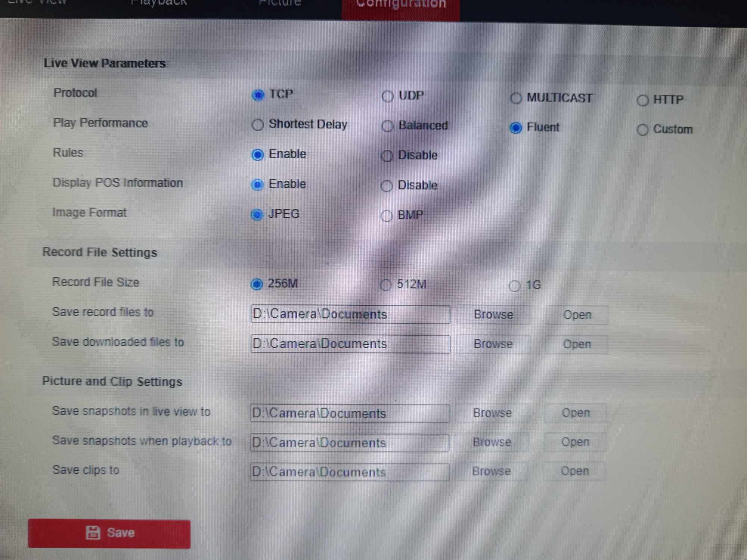Choose BMP image format

pyautogui.click(x=387, y=216)
